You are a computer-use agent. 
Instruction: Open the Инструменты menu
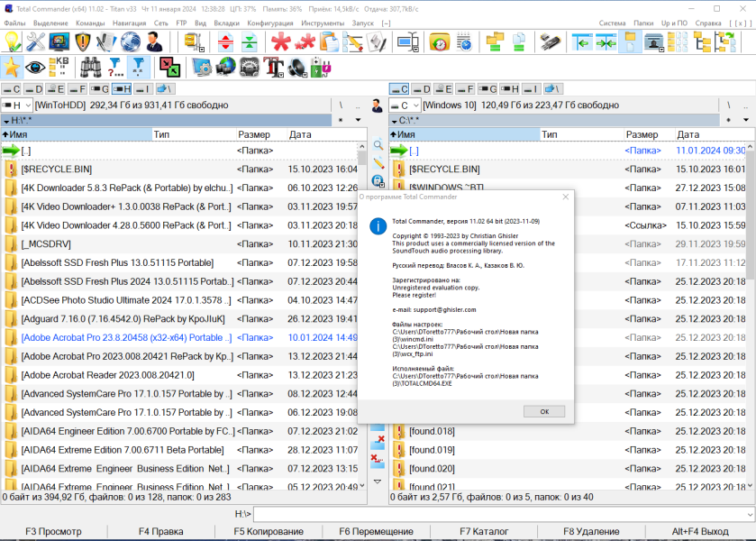point(323,23)
